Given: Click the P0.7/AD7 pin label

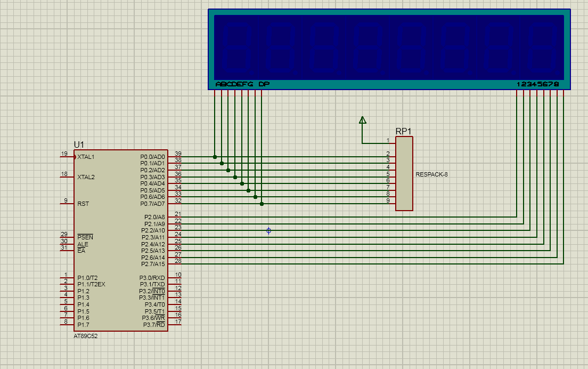Looking at the screenshot, I should pyautogui.click(x=152, y=204).
